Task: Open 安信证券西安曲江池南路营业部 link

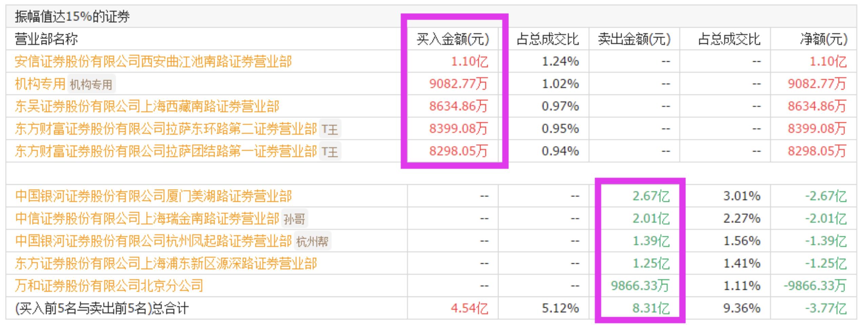Action: click(153, 62)
